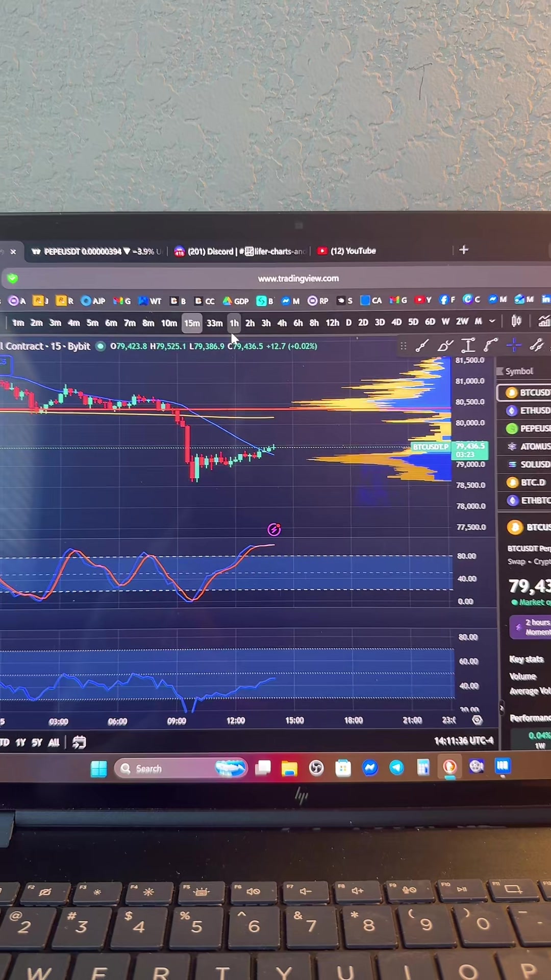The width and height of the screenshot is (551, 980).
Task: Click the green shield icon in address bar
Action: pos(13,278)
